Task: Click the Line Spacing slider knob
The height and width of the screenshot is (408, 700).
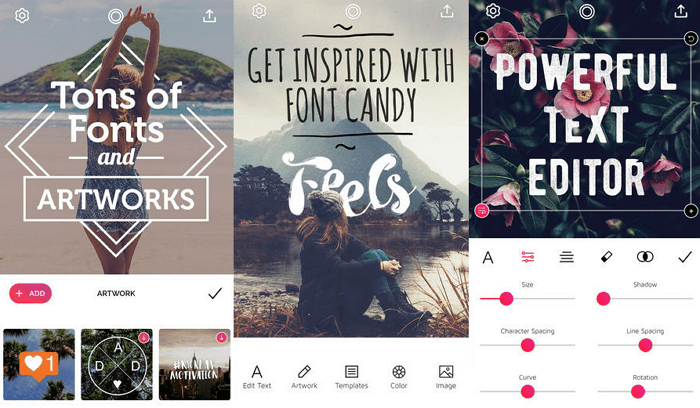Action: (x=645, y=345)
